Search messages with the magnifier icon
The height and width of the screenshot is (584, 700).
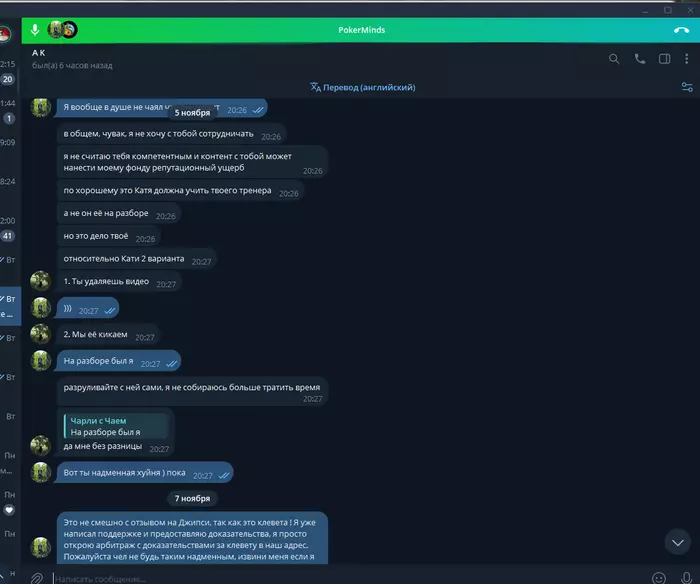(x=614, y=59)
